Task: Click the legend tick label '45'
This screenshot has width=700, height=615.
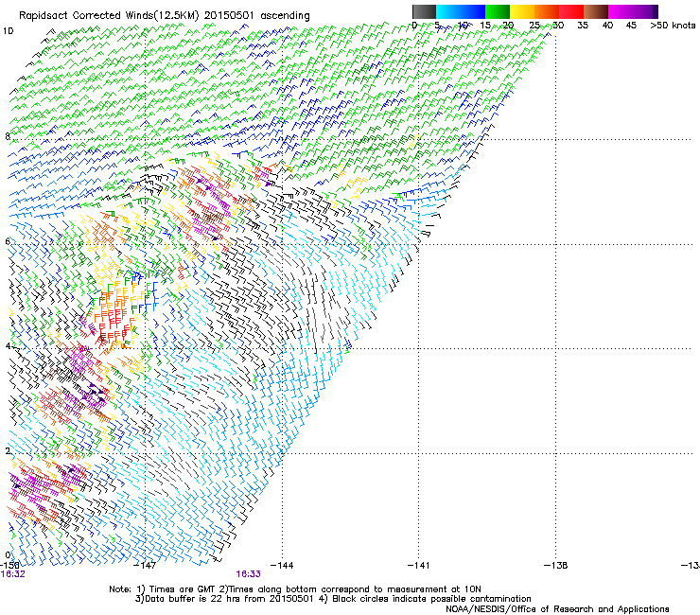Action: pos(631,25)
